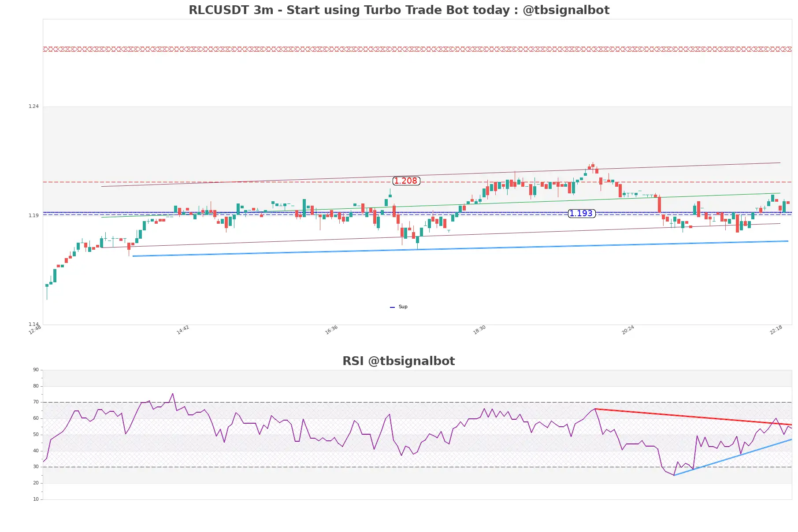Click the red RSI descending trendline

(x=693, y=417)
